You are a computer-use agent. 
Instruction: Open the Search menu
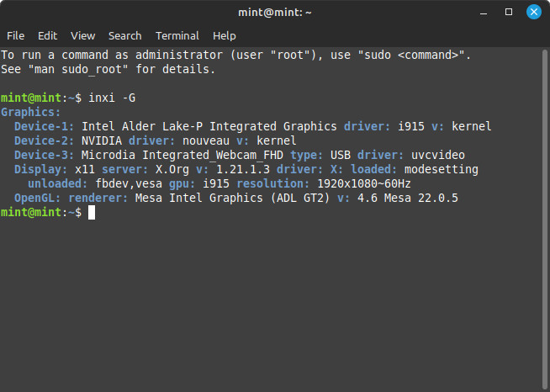pyautogui.click(x=124, y=36)
